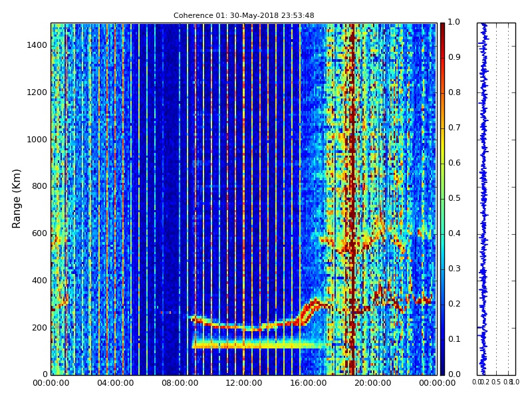Click the 0.8 colorbar label
This screenshot has width=532, height=399.
[454, 92]
